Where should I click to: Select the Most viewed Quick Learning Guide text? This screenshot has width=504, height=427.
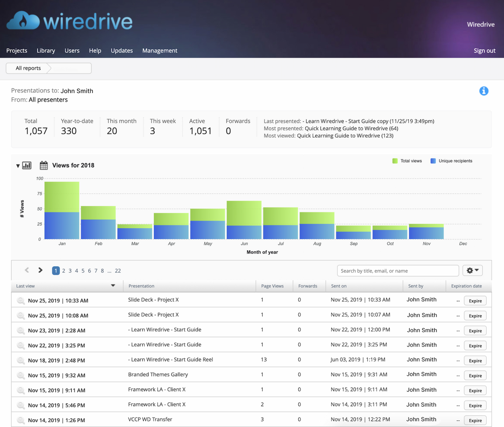coord(345,135)
